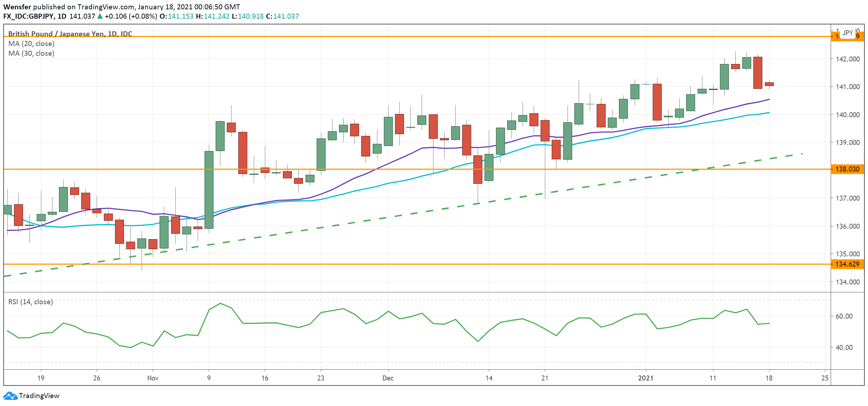The image size is (868, 406).
Task: Click the MA (20, close) indicator label
Action: pos(31,44)
